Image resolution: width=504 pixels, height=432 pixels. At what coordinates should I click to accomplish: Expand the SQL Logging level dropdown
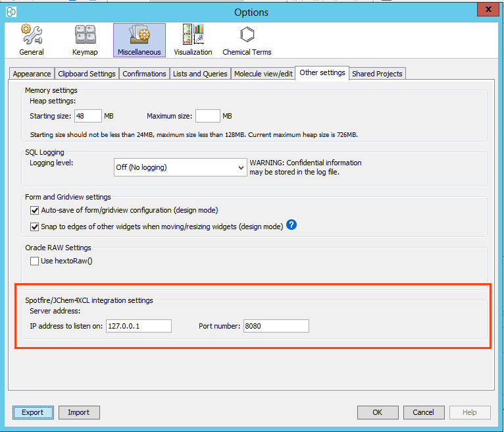[180, 167]
